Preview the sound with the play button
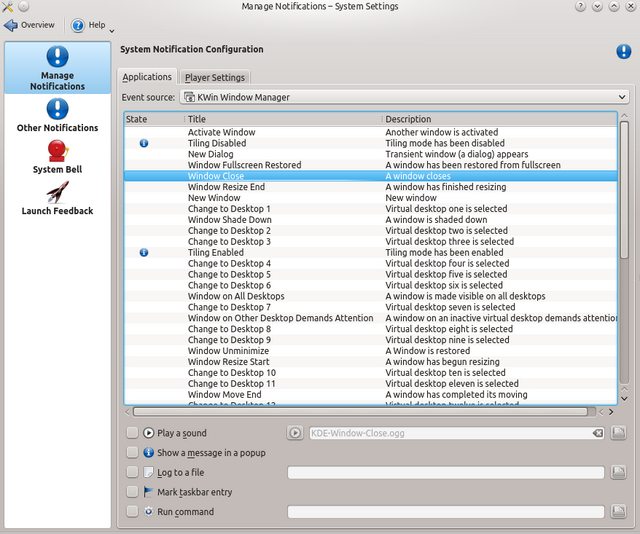Screen dimensions: 640x534 295,433
